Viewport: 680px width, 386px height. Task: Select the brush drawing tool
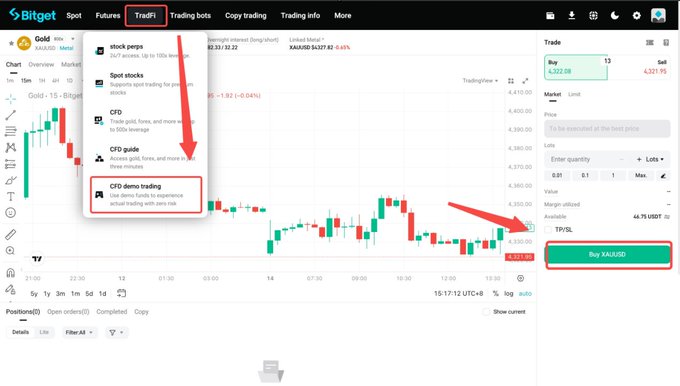tap(11, 180)
